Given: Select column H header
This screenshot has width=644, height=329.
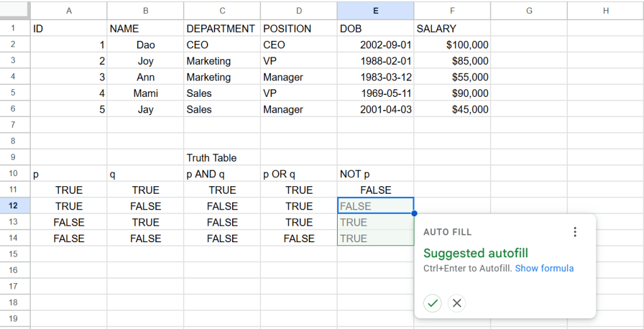Looking at the screenshot, I should (605, 10).
